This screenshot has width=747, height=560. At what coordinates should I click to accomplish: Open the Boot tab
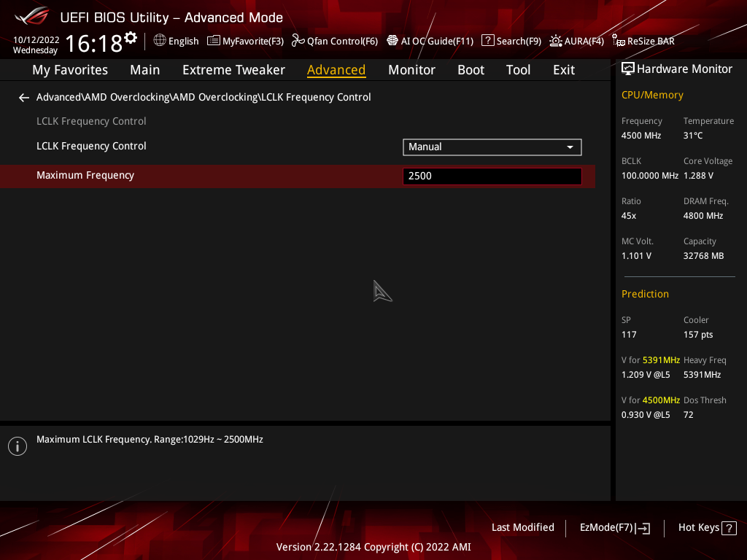point(471,70)
